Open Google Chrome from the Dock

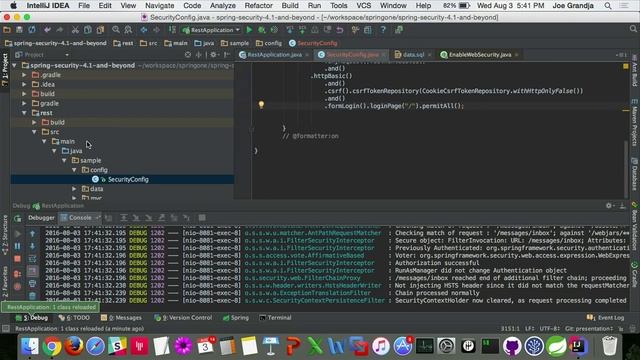pos(52,347)
